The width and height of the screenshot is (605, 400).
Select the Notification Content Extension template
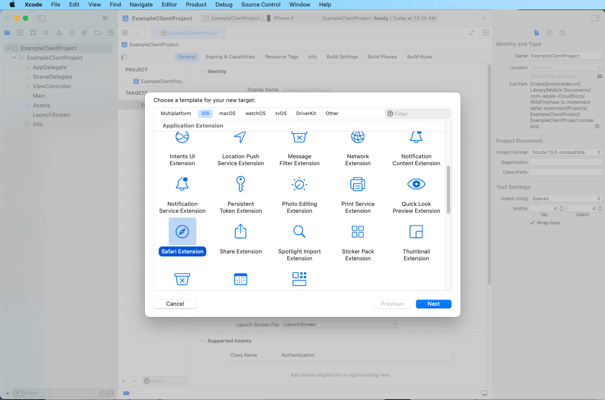tap(416, 149)
